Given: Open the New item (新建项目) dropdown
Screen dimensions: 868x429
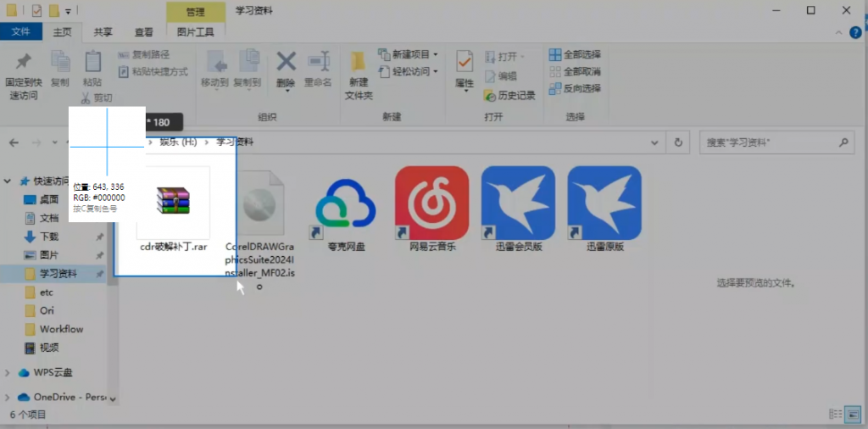Looking at the screenshot, I should (x=408, y=54).
